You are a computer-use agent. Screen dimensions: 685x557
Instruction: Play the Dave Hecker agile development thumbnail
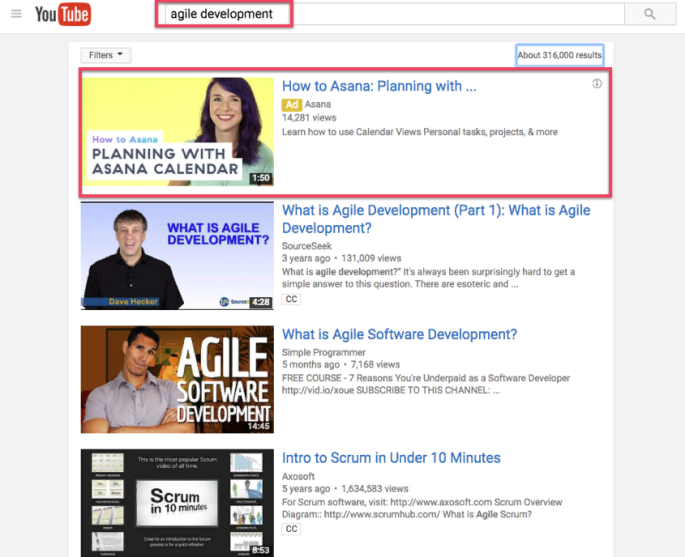tap(177, 256)
